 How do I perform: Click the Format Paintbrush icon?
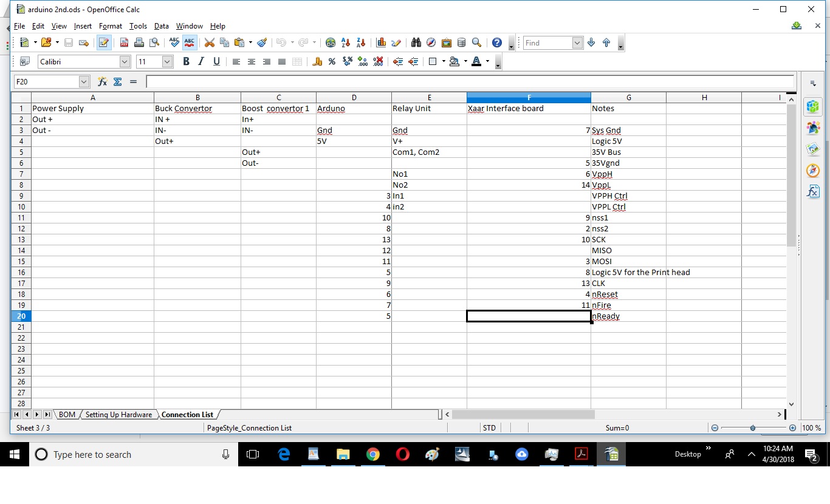(262, 43)
